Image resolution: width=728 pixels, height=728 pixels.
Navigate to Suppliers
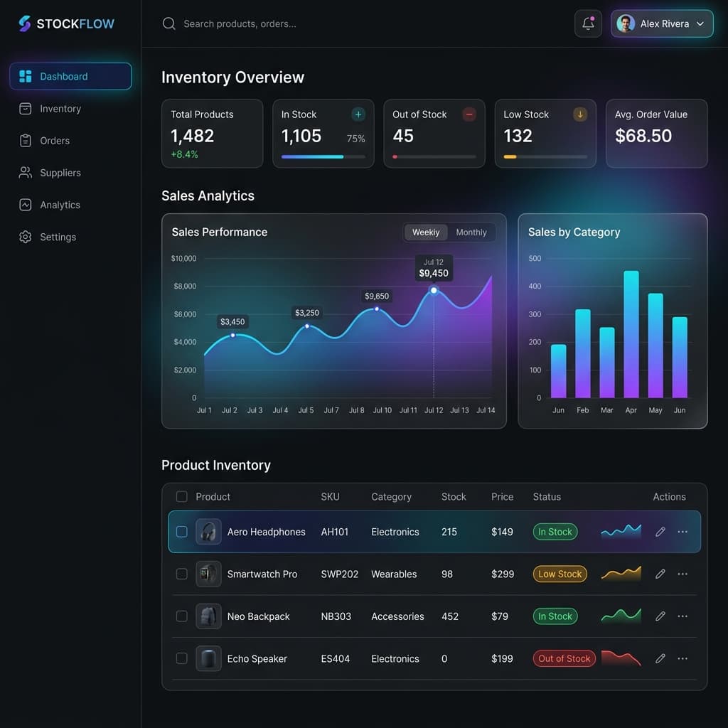coord(60,173)
